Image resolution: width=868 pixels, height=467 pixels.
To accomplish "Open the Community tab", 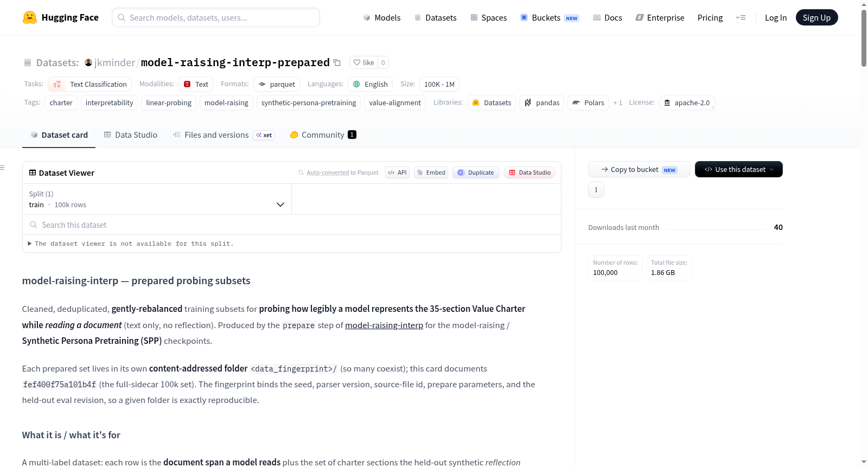I will [323, 135].
